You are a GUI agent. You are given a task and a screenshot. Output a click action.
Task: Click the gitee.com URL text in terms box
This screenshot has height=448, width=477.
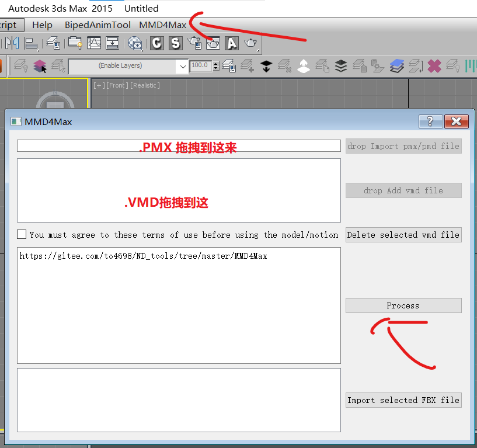[143, 256]
